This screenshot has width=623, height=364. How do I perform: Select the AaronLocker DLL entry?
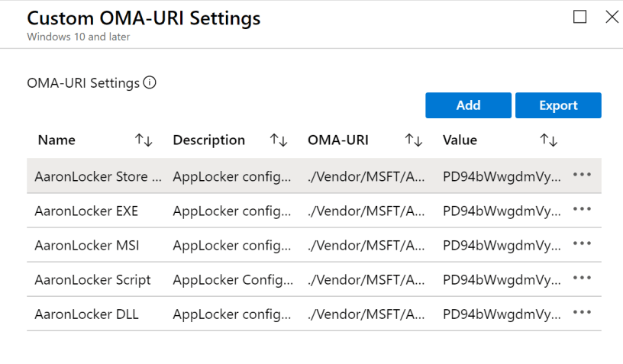(86, 314)
